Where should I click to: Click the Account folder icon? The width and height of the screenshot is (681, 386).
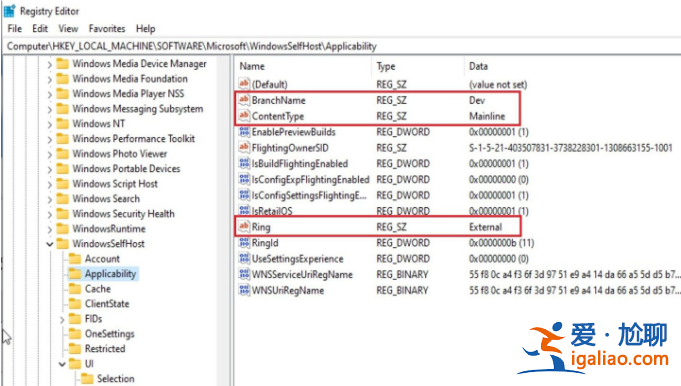pos(75,258)
